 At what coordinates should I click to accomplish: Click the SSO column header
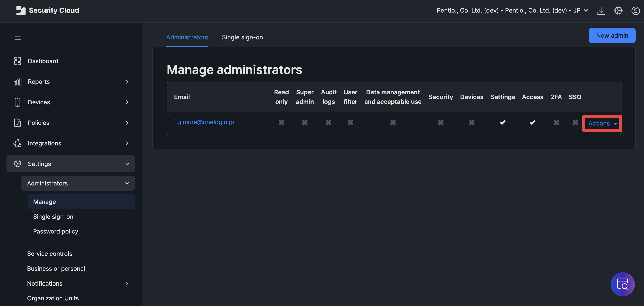(x=575, y=97)
